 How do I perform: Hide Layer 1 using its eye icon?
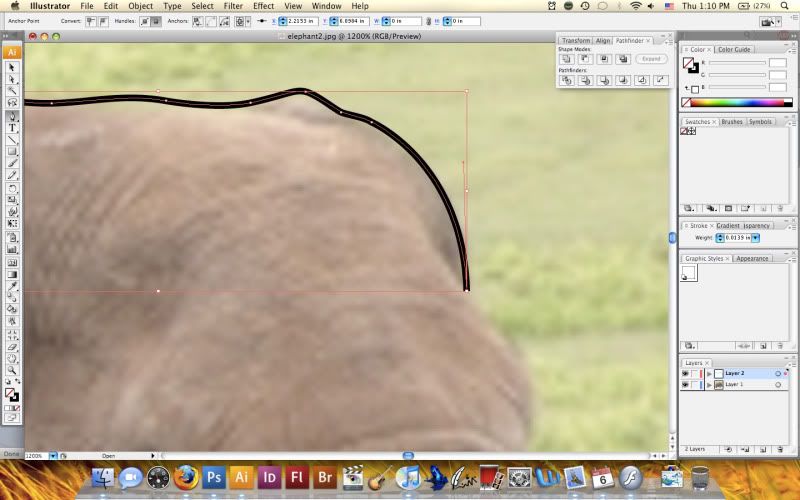click(x=685, y=385)
